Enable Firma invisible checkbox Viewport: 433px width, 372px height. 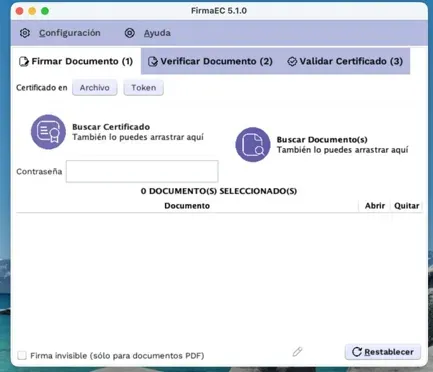[x=22, y=355]
